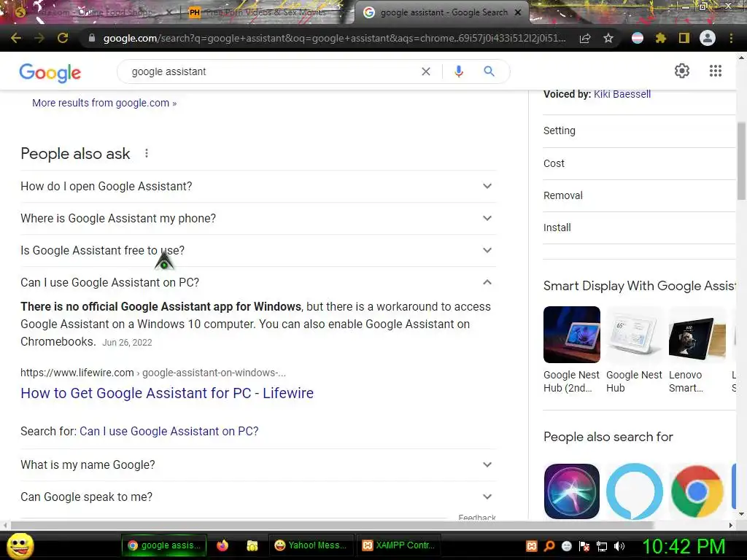Click the magnifier tray icon
747x560 pixels.
tap(549, 546)
